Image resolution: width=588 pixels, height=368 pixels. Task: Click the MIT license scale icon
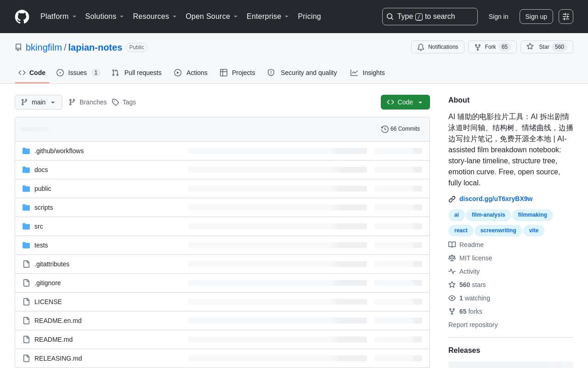pyautogui.click(x=452, y=258)
